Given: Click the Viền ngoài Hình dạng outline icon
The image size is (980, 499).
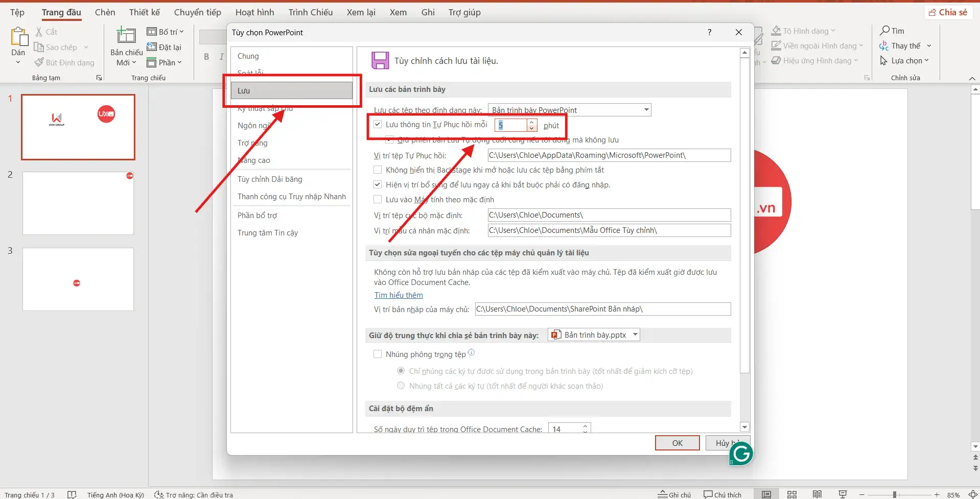Looking at the screenshot, I should [x=776, y=45].
